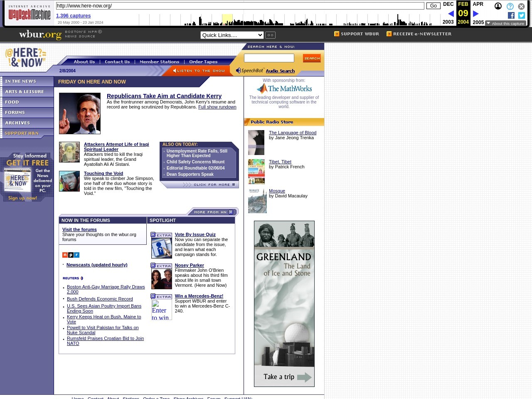Open the About Us menu item
This screenshot has width=532, height=399.
[x=84, y=62]
